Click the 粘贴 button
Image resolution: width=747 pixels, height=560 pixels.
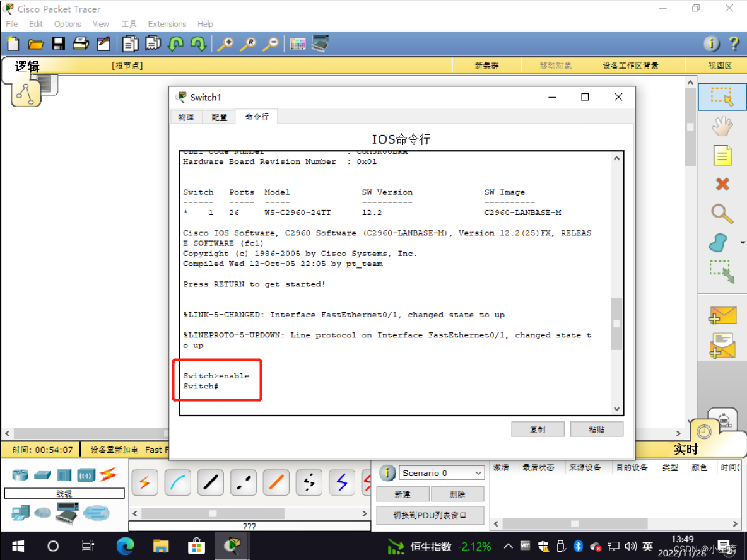(x=596, y=429)
